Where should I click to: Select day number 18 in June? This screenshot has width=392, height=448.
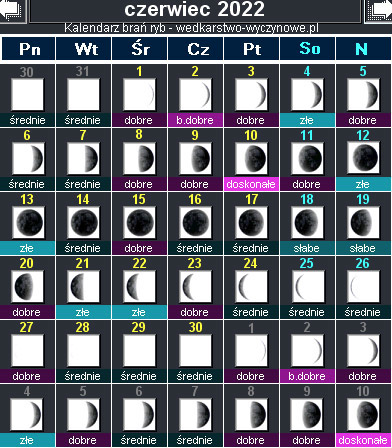[x=307, y=199]
